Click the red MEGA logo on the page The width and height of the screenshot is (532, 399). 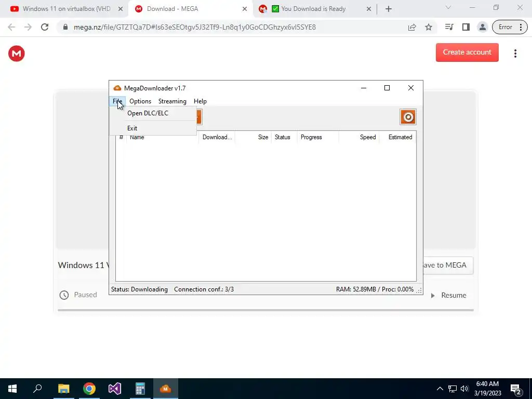tap(16, 54)
